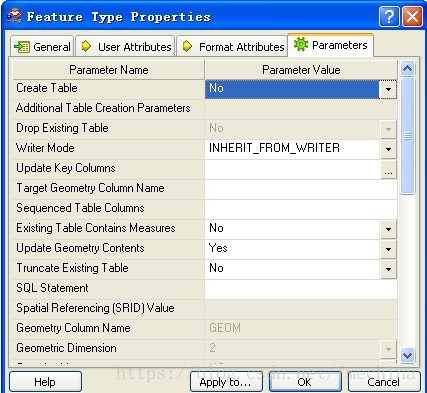Open the User Attributes tab
This screenshot has width=427, height=393.
(125, 46)
